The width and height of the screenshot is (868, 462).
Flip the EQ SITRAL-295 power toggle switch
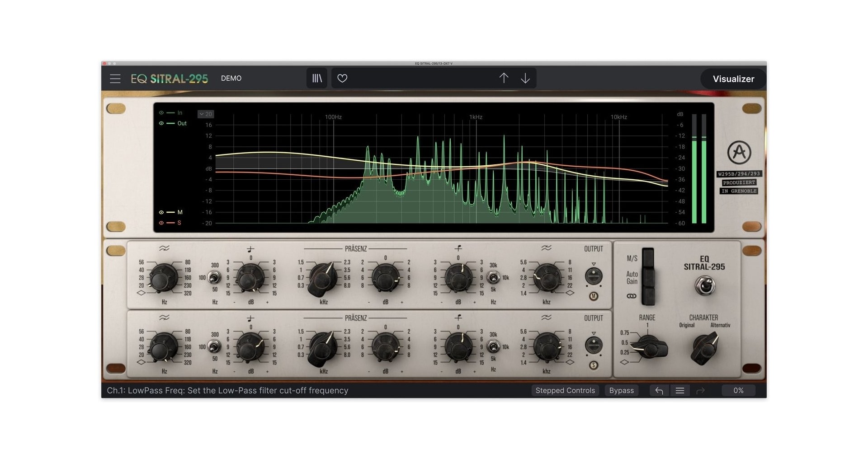(705, 286)
